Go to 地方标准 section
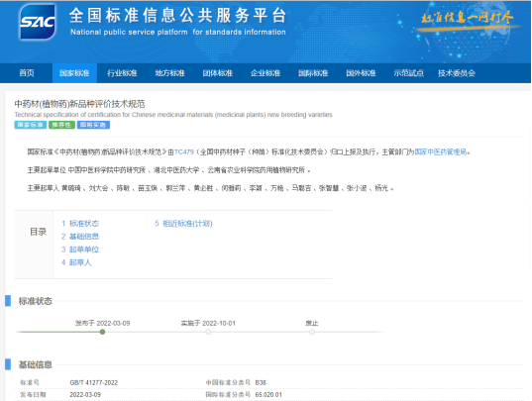Viewport: 532px width, 401px height. coord(170,73)
